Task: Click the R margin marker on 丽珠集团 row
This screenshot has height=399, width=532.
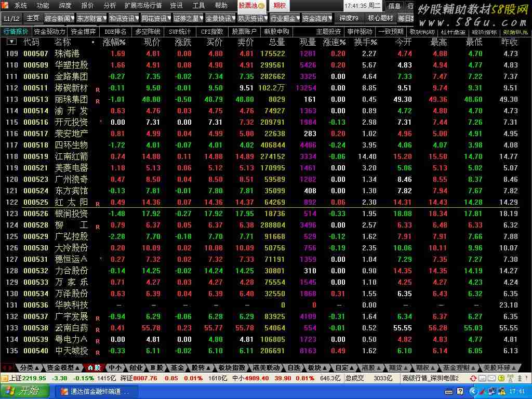Action: pos(98,101)
